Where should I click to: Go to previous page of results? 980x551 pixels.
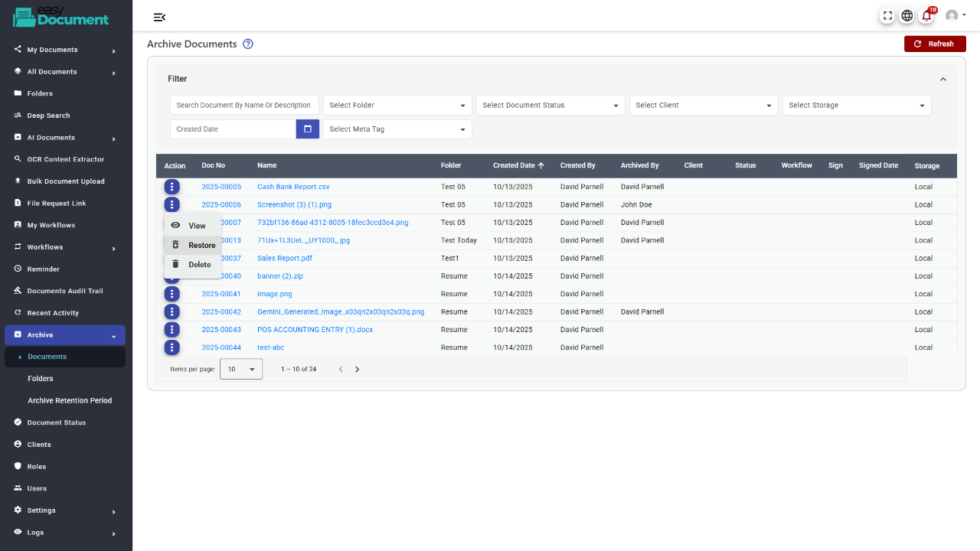pyautogui.click(x=341, y=370)
